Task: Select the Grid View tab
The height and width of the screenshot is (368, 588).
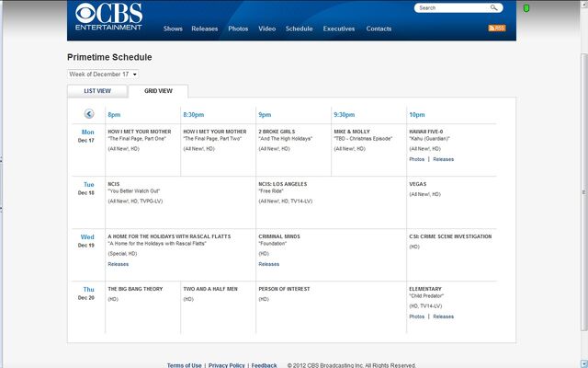Action: coord(158,91)
